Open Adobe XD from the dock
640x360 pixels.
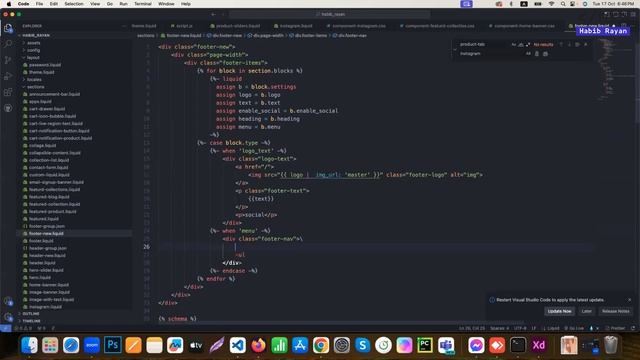(539, 345)
